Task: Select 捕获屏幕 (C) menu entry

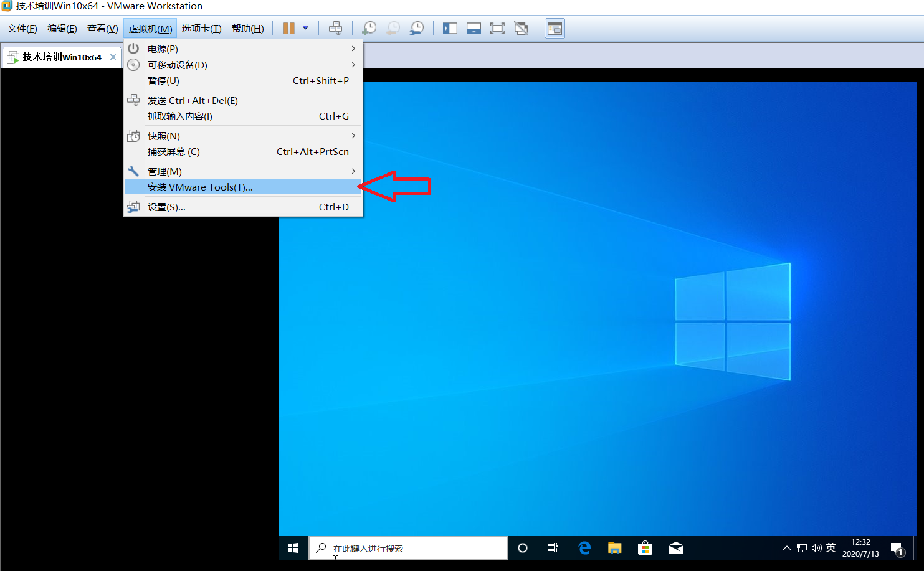Action: [x=243, y=151]
